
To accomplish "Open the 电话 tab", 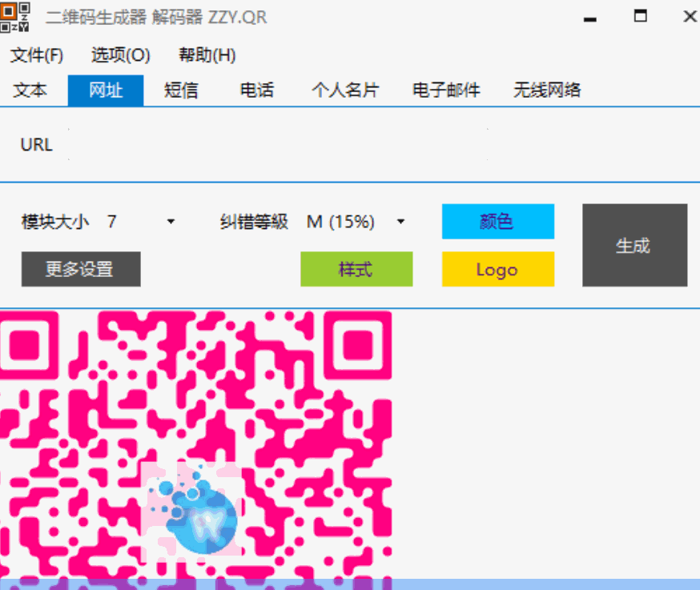I will coord(257,90).
